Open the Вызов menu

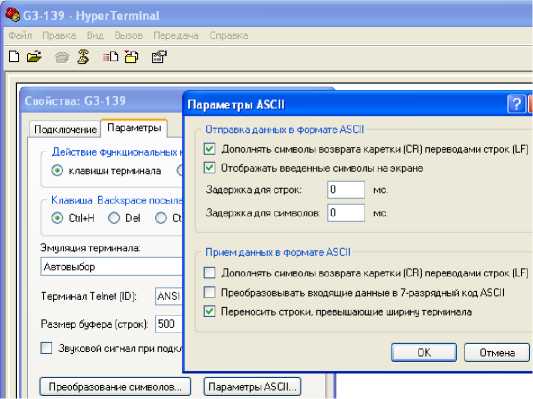pos(128,35)
